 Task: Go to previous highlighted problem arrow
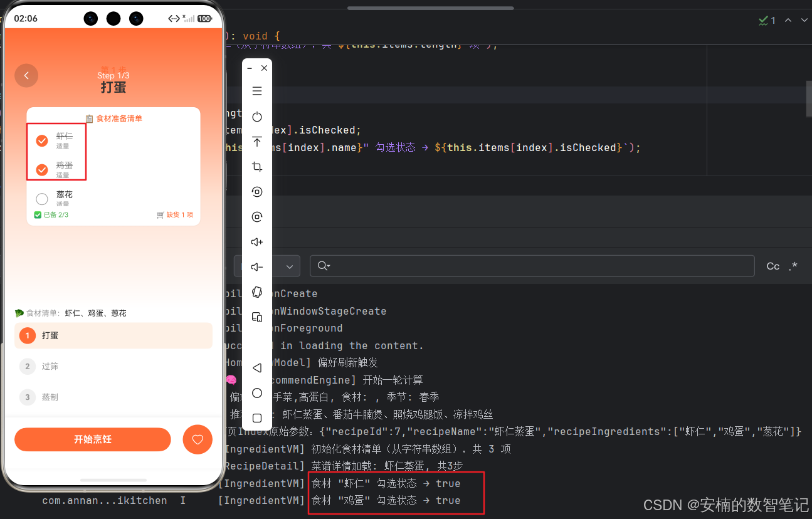coord(788,20)
